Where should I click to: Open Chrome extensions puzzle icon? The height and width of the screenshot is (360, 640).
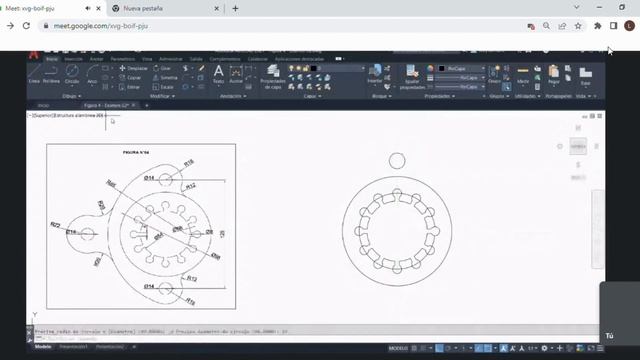[598, 26]
